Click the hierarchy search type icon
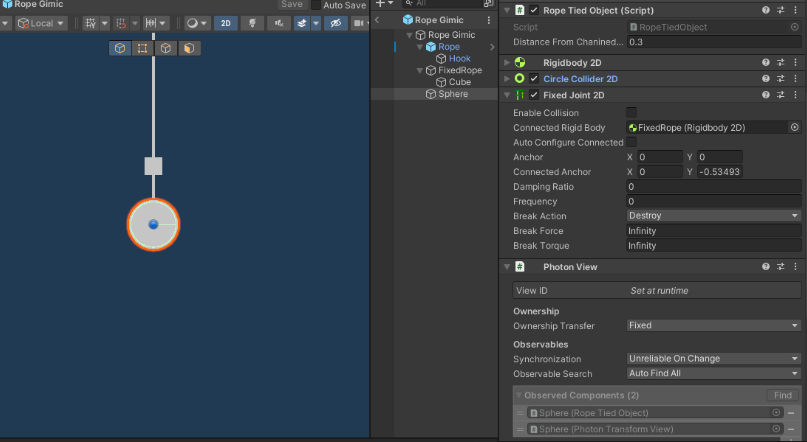The image size is (807, 442). click(x=488, y=4)
